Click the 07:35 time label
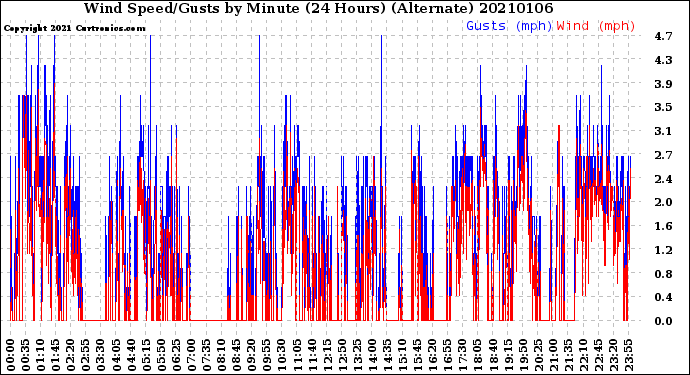Viewport: 690px width, 375px height. coord(206,355)
